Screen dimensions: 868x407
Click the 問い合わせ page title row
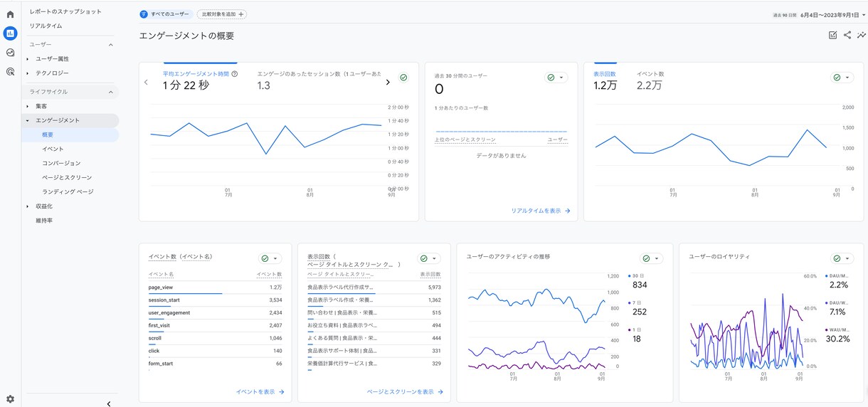click(374, 313)
